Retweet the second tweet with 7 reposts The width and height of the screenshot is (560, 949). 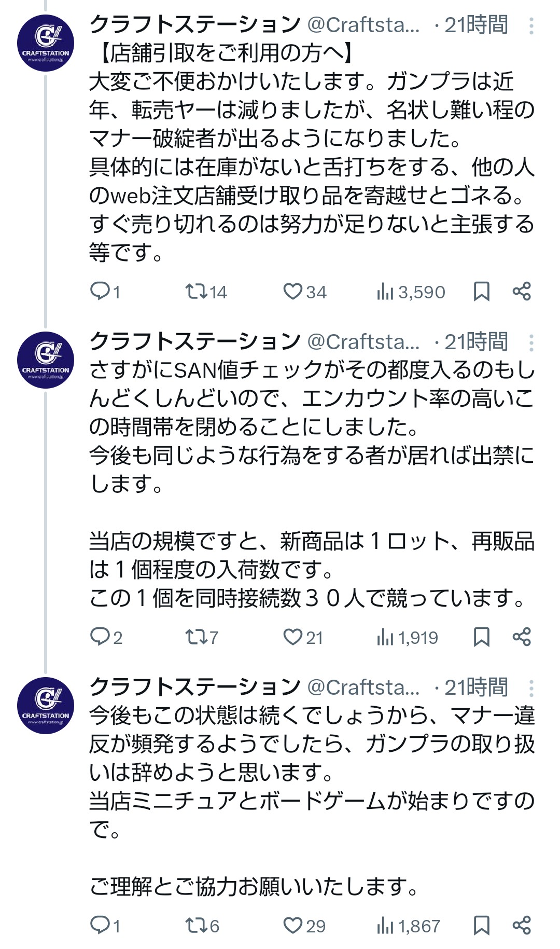[202, 637]
